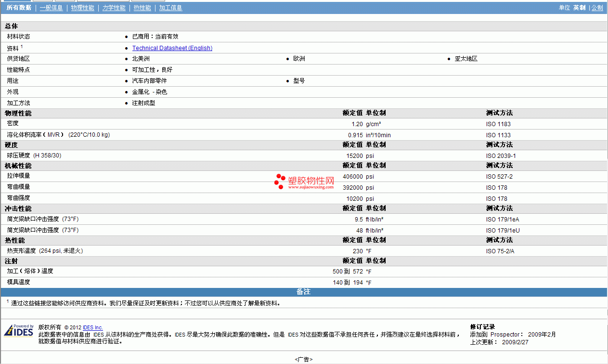Click the 注射成型 processing method
The height and width of the screenshot is (364, 608).
point(143,103)
